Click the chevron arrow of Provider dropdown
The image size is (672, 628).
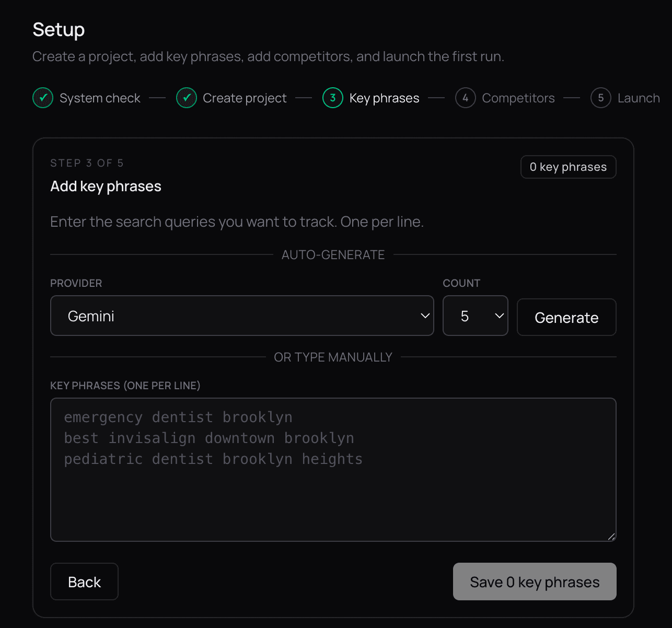(x=425, y=316)
